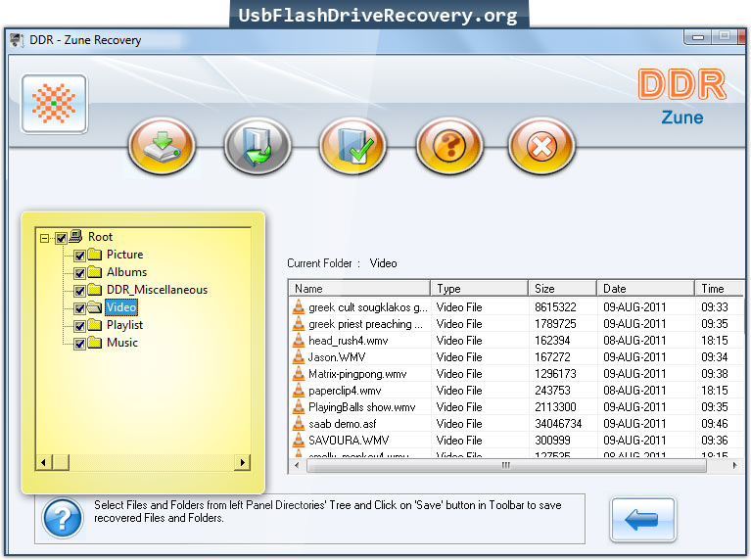
Task: Click the Root computer icon in tree
Action: pyautogui.click(x=75, y=236)
